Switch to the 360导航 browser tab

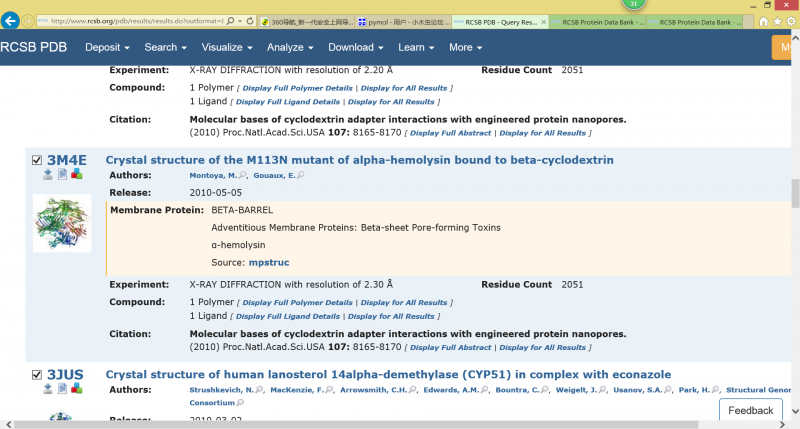306,22
